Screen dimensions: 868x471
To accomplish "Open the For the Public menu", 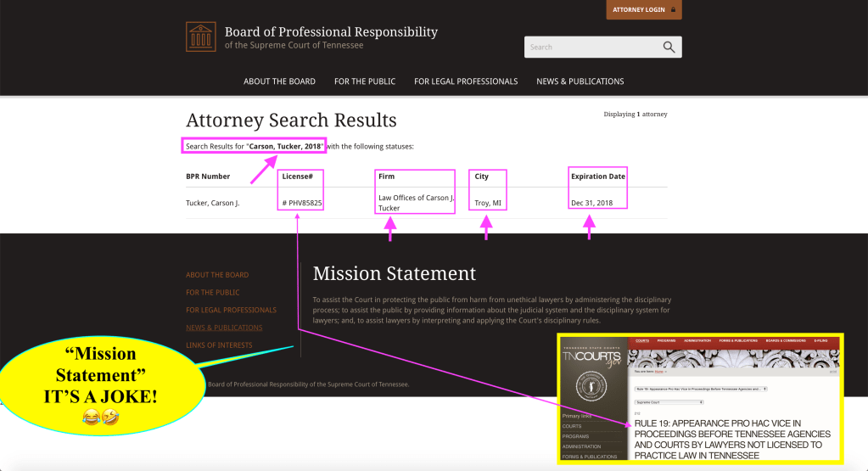I will [365, 81].
